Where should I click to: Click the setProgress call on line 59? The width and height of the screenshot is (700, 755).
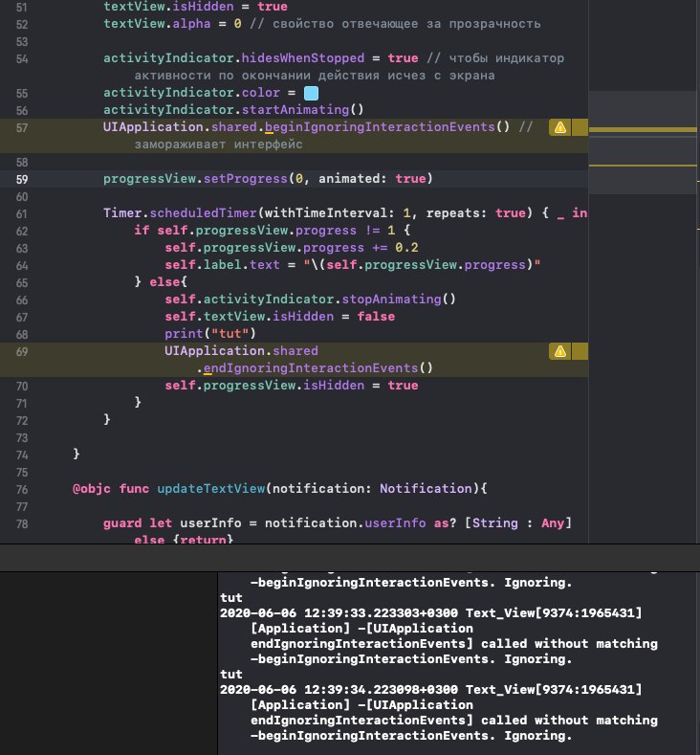point(246,179)
